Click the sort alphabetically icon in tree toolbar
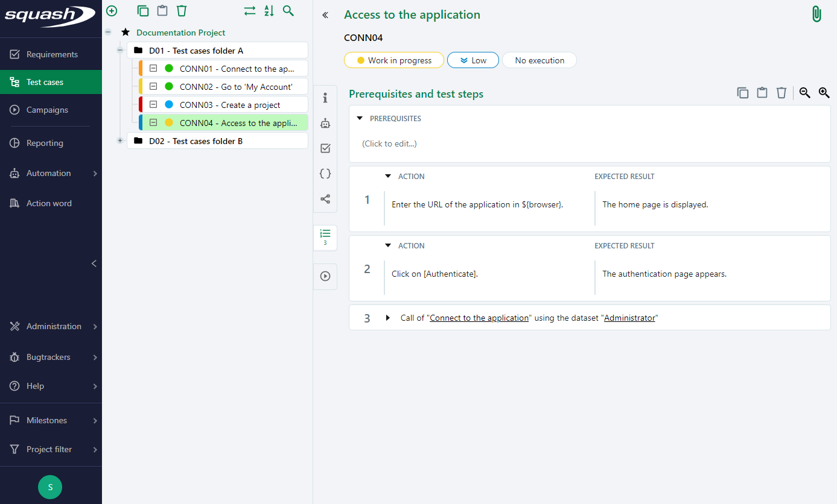Viewport: 837px width, 504px height. (269, 11)
